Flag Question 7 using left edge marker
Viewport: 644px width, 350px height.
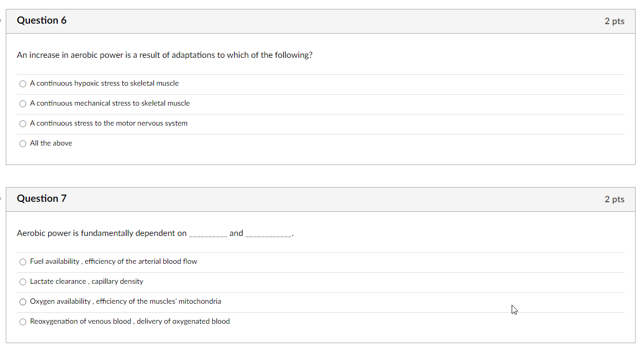(1, 199)
